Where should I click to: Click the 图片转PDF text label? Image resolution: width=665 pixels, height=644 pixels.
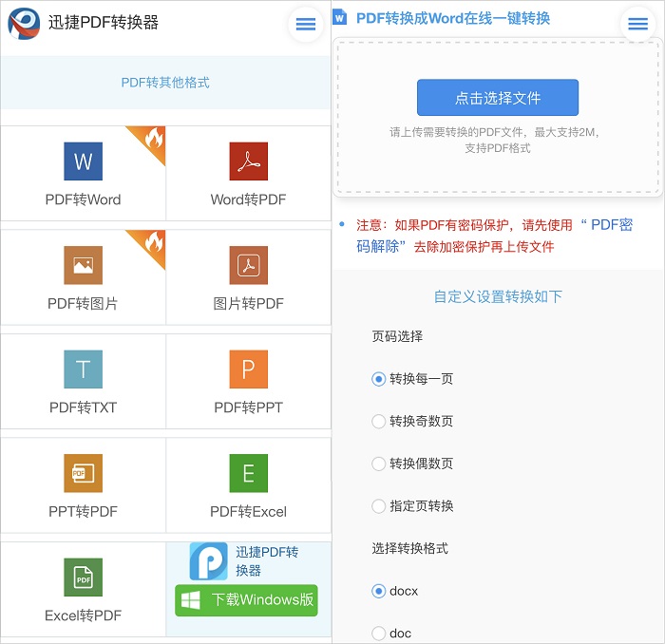point(249,303)
